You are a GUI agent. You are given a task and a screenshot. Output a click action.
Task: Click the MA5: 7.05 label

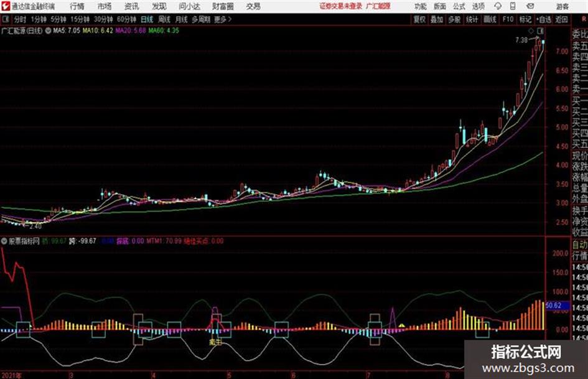[67, 30]
